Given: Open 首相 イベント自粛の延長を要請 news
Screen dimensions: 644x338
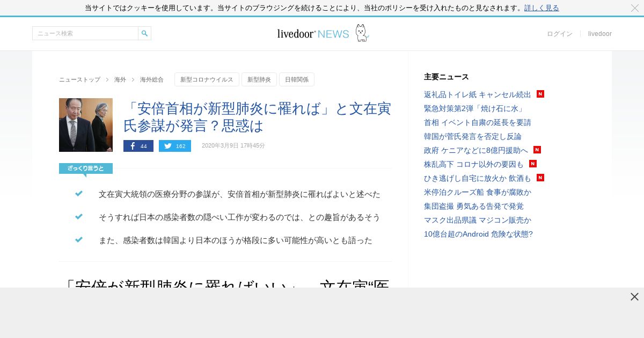Looking at the screenshot, I should tap(477, 122).
